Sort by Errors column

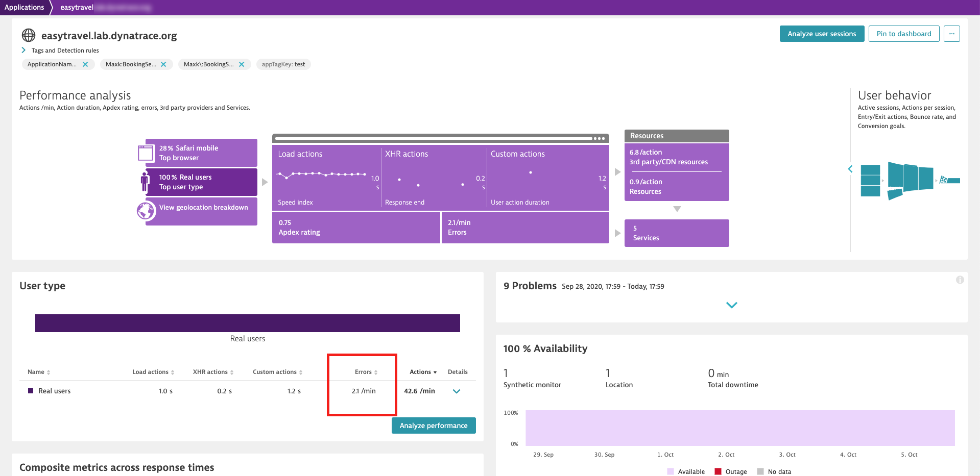coord(366,372)
